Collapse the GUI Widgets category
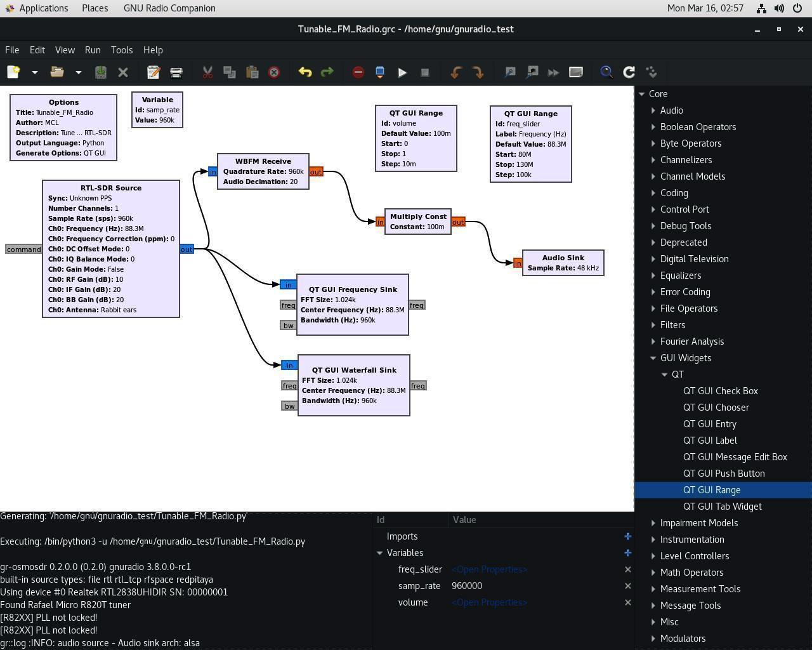This screenshot has width=812, height=650. click(653, 358)
